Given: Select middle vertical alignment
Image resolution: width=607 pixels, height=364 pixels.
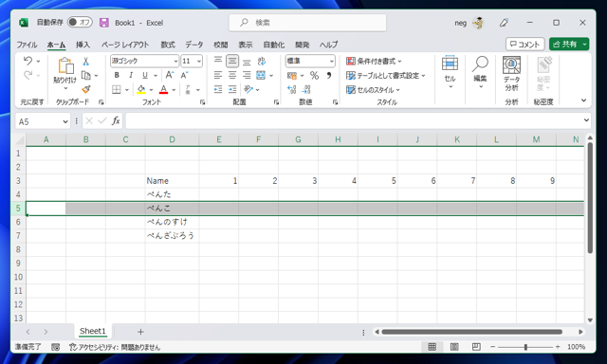Looking at the screenshot, I should click(232, 61).
